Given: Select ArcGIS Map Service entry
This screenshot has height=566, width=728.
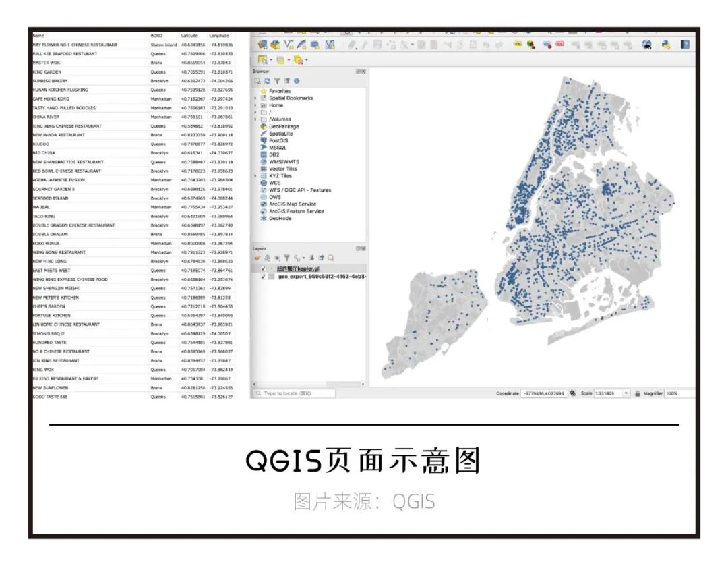Looking at the screenshot, I should coord(289,204).
